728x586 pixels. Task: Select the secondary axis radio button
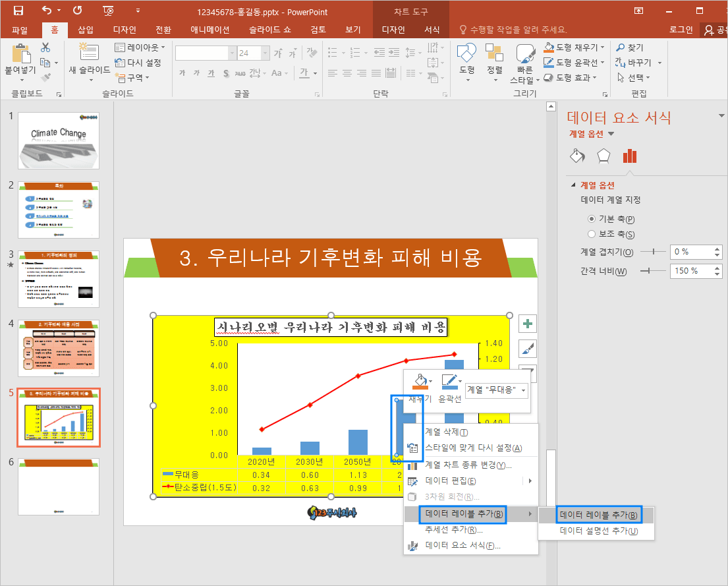(x=592, y=234)
